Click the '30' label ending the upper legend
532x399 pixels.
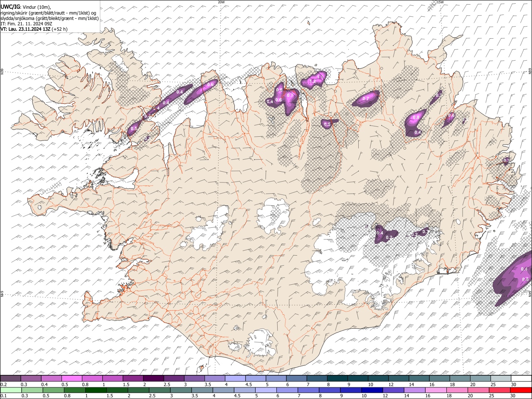pyautogui.click(x=514, y=384)
